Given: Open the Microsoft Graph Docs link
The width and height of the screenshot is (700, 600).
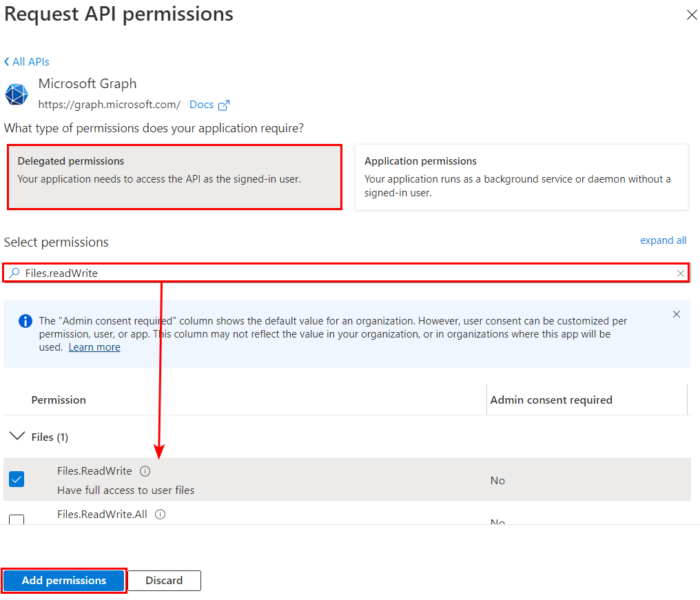Looking at the screenshot, I should [201, 105].
